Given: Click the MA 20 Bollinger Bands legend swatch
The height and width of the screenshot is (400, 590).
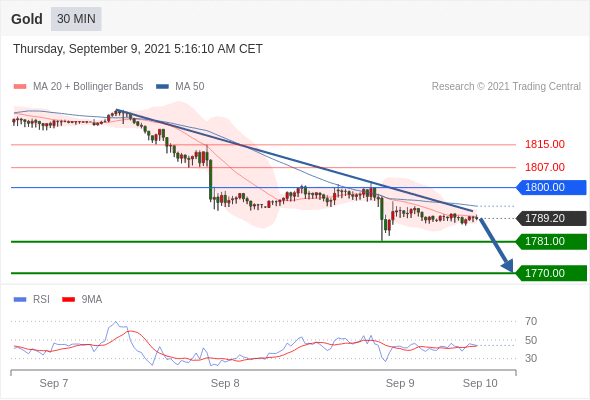Looking at the screenshot, I should (20, 87).
